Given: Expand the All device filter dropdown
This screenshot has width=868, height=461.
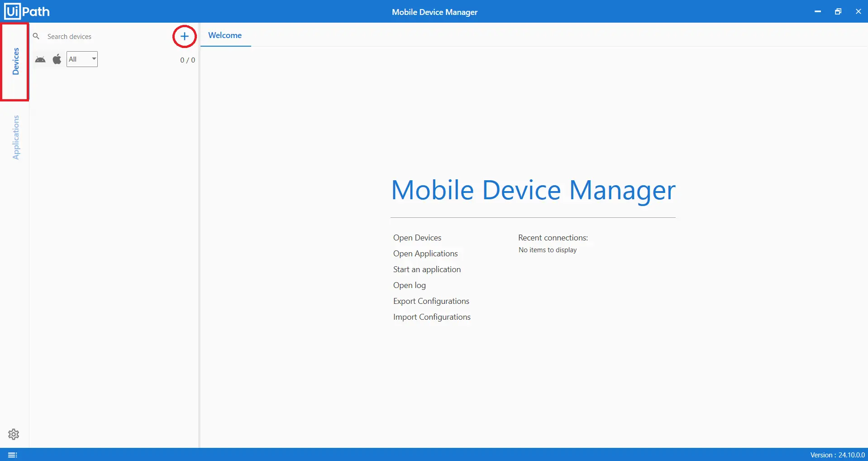Looking at the screenshot, I should [82, 59].
